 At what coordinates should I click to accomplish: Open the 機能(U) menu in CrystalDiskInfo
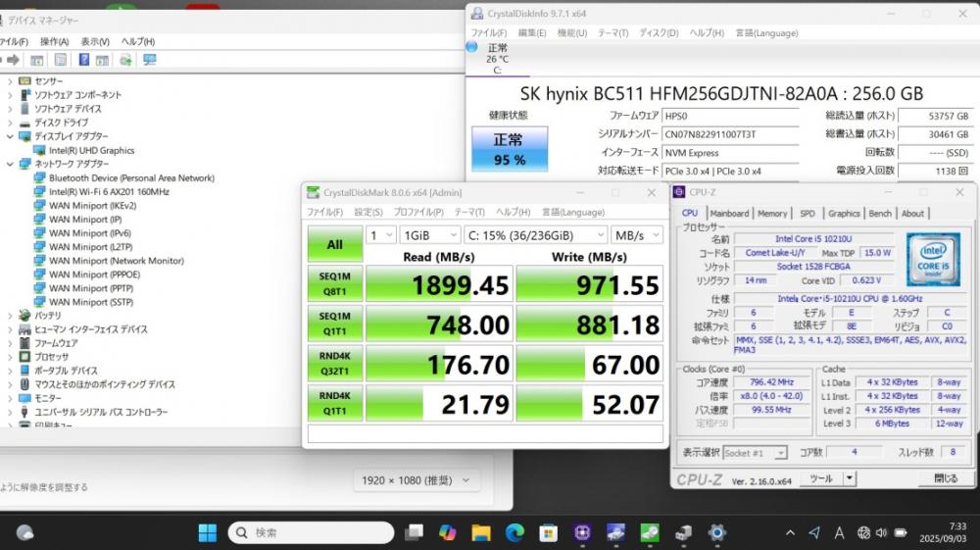coord(571,32)
